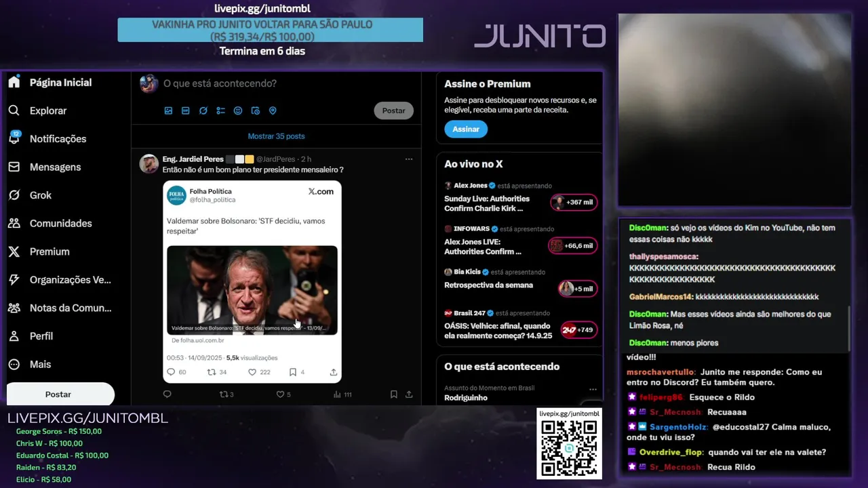This screenshot has width=868, height=488.
Task: Click Overdrive_flop chat username
Action: point(671,452)
